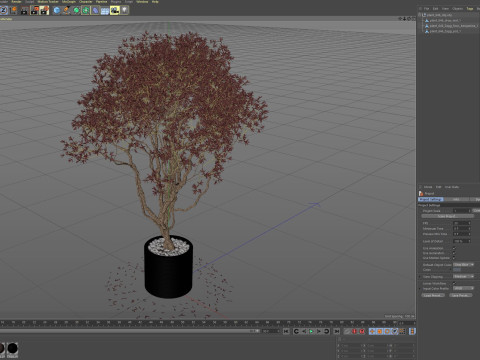
Task: Open the Character menu
Action: [x=85, y=2]
